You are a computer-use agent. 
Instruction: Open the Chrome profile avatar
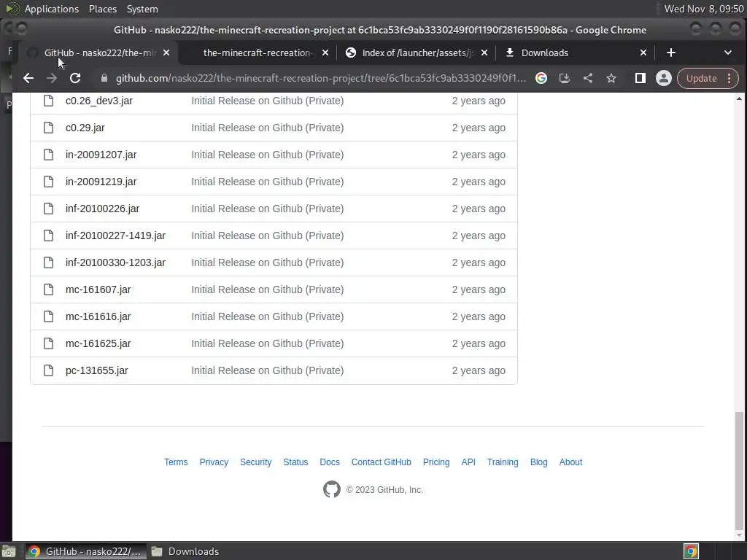coord(663,78)
